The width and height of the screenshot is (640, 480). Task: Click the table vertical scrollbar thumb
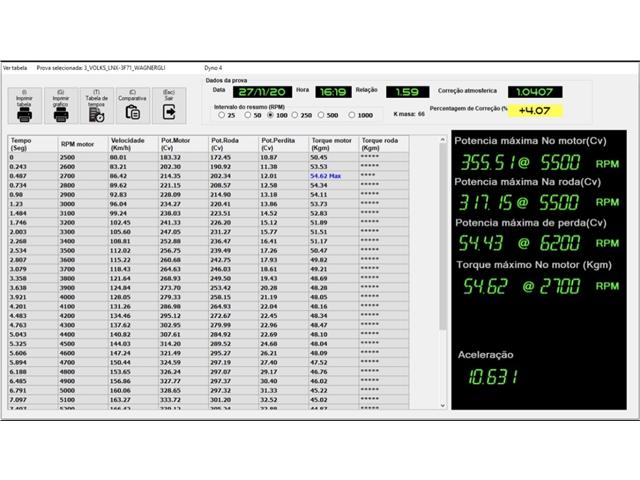pyautogui.click(x=443, y=237)
